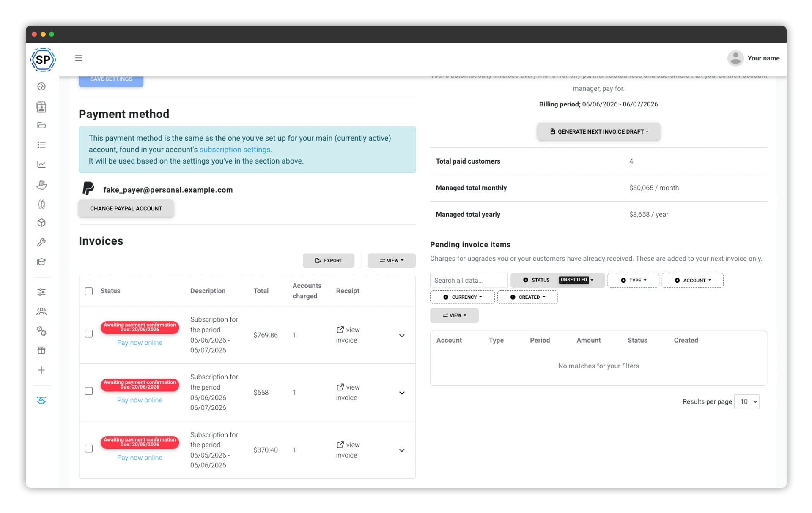Viewport: 812px width, 513px height.
Task: Open the Type filter dropdown
Action: click(633, 281)
